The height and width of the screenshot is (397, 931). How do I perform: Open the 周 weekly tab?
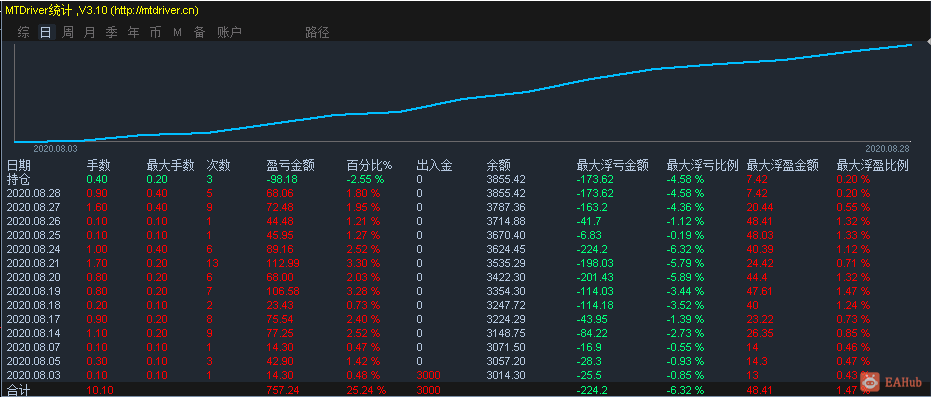click(x=68, y=33)
